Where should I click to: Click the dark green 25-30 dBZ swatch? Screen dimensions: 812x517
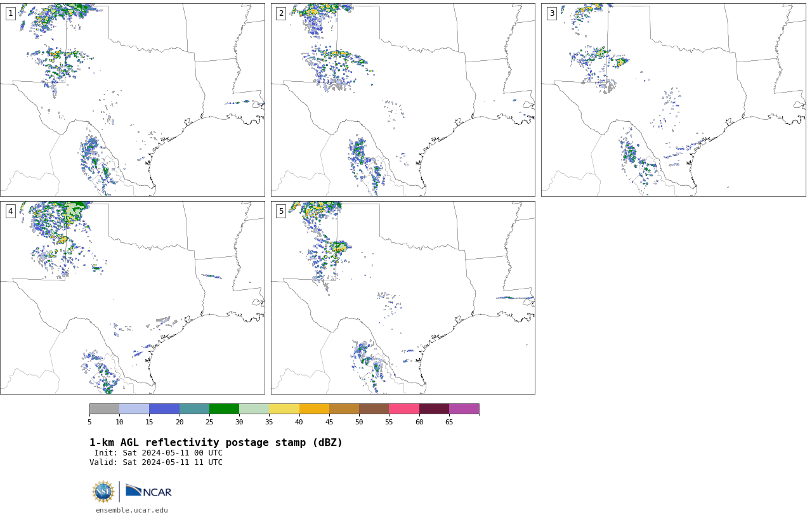(x=224, y=409)
